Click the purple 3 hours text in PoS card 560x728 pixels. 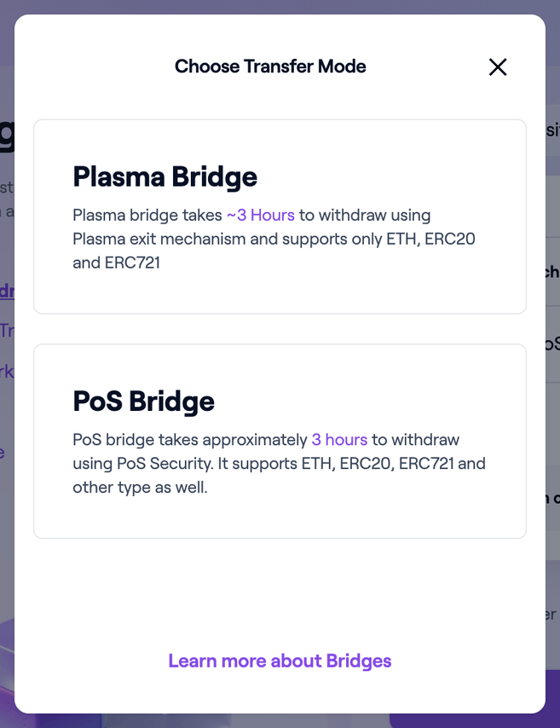click(x=339, y=440)
